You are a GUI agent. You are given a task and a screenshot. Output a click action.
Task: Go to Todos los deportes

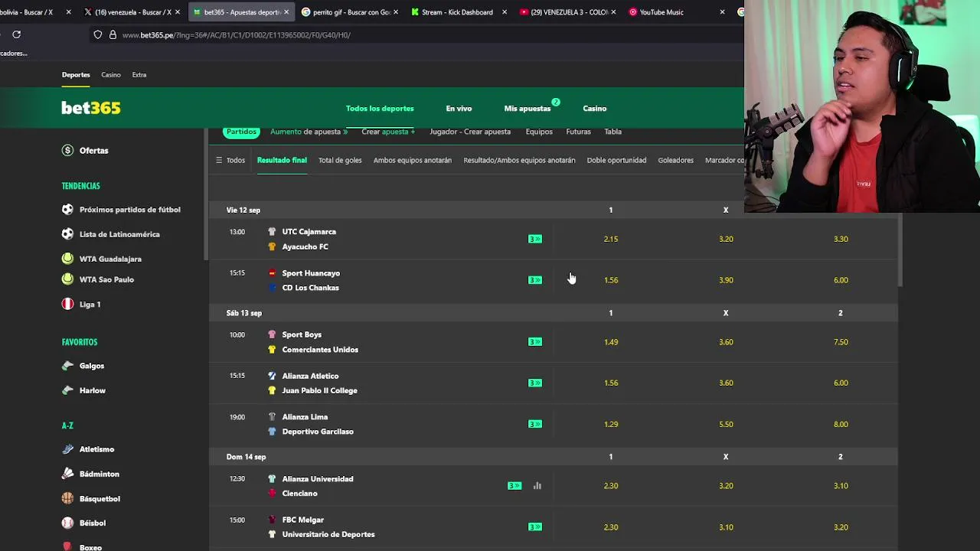pos(380,109)
